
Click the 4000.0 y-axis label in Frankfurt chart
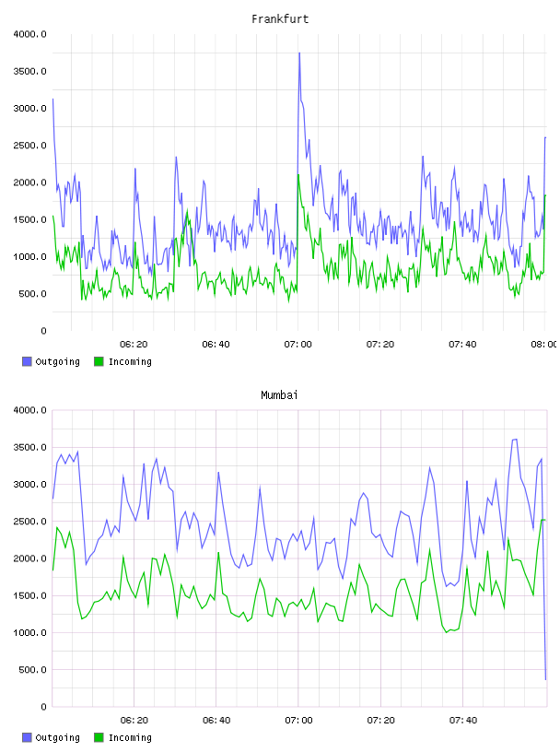(x=29, y=34)
